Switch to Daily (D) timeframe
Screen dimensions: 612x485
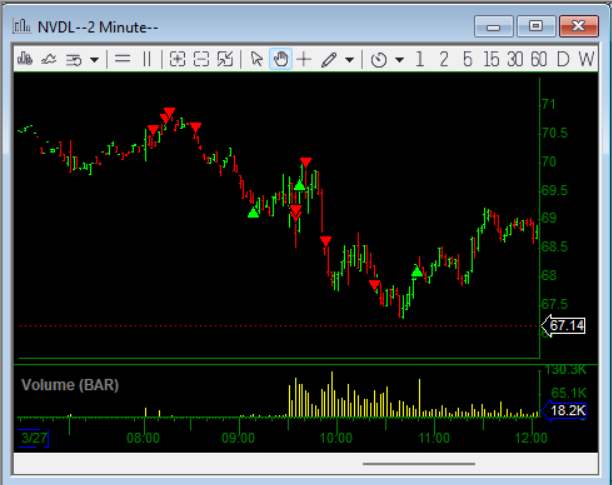tap(563, 59)
